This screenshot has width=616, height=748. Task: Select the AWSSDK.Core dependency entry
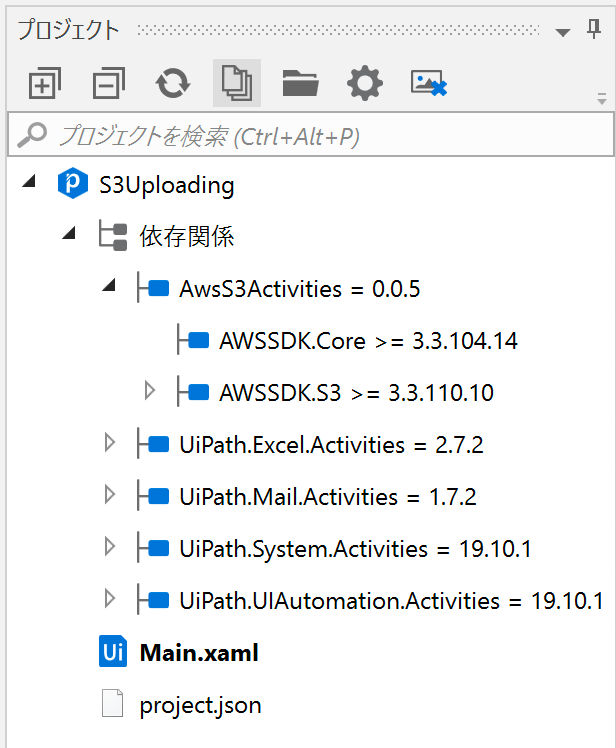(367, 340)
